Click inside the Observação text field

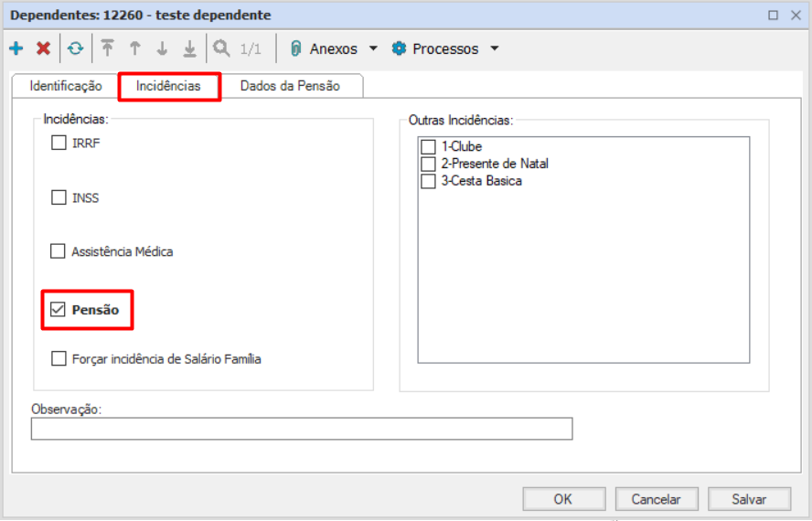click(302, 429)
